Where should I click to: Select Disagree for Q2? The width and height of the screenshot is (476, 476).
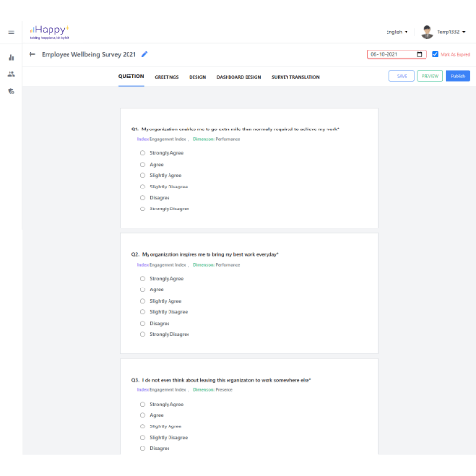(142, 324)
